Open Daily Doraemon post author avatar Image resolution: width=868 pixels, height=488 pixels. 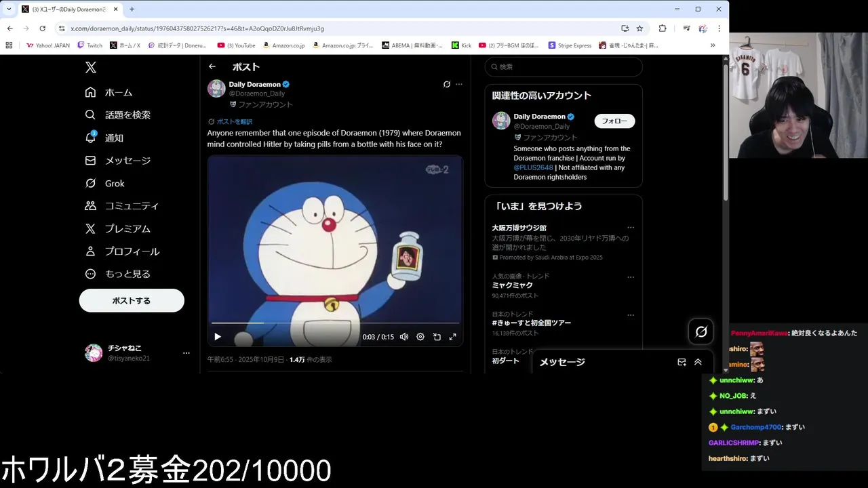[x=216, y=88]
